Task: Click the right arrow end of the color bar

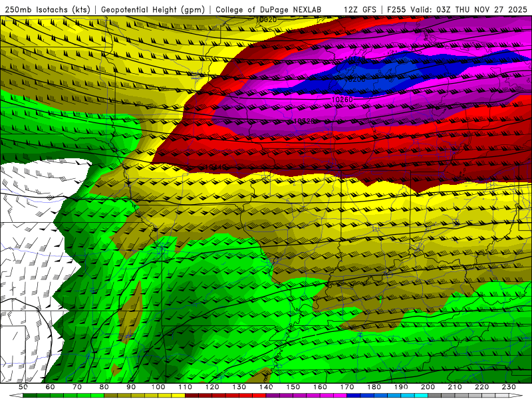Action: [x=516, y=396]
